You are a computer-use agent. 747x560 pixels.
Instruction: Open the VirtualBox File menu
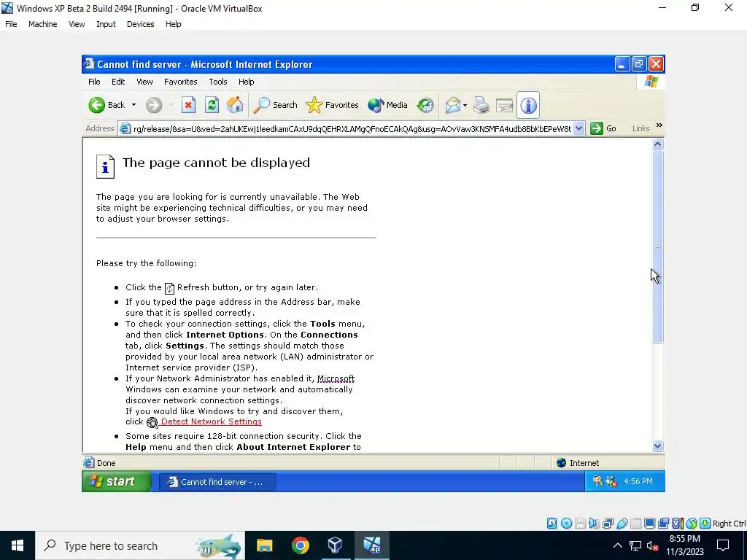coord(11,24)
